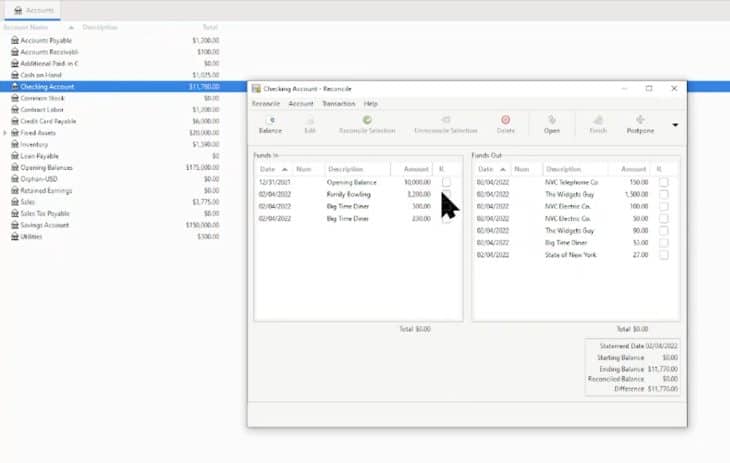Click the Edit toolbar icon
The width and height of the screenshot is (730, 463).
[310, 124]
